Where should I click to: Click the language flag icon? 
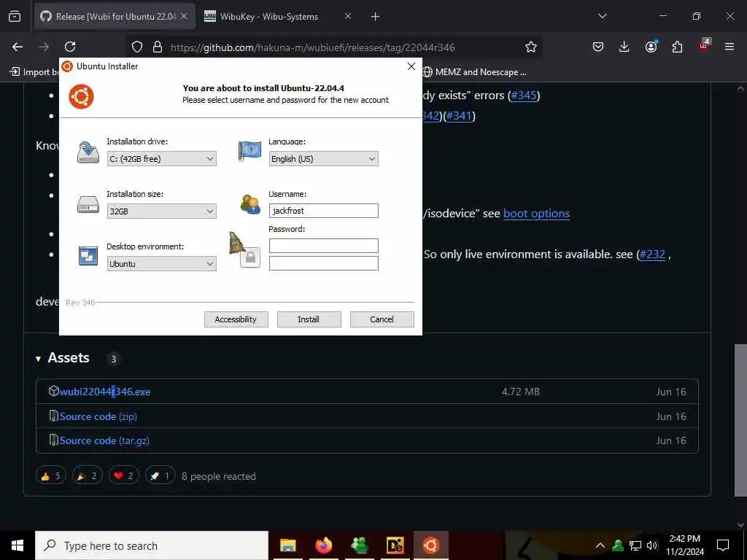[x=249, y=151]
